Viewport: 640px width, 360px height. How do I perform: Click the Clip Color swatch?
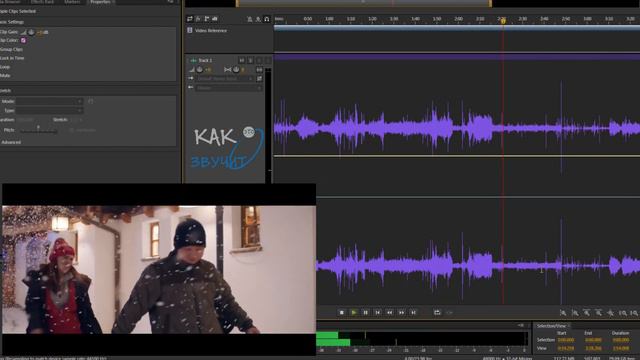pyautogui.click(x=23, y=40)
